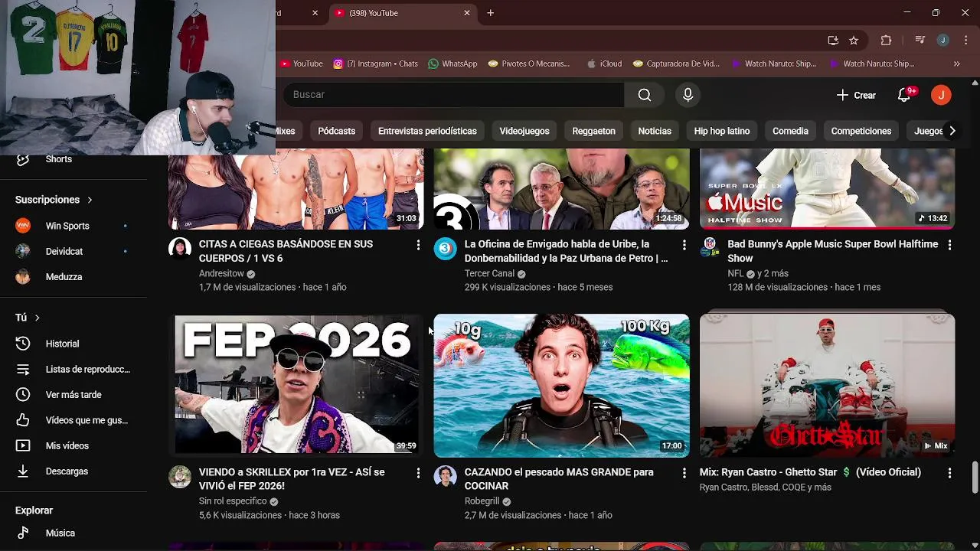Open Andresitow channel avatar next to video
The width and height of the screenshot is (980, 551).
(180, 249)
